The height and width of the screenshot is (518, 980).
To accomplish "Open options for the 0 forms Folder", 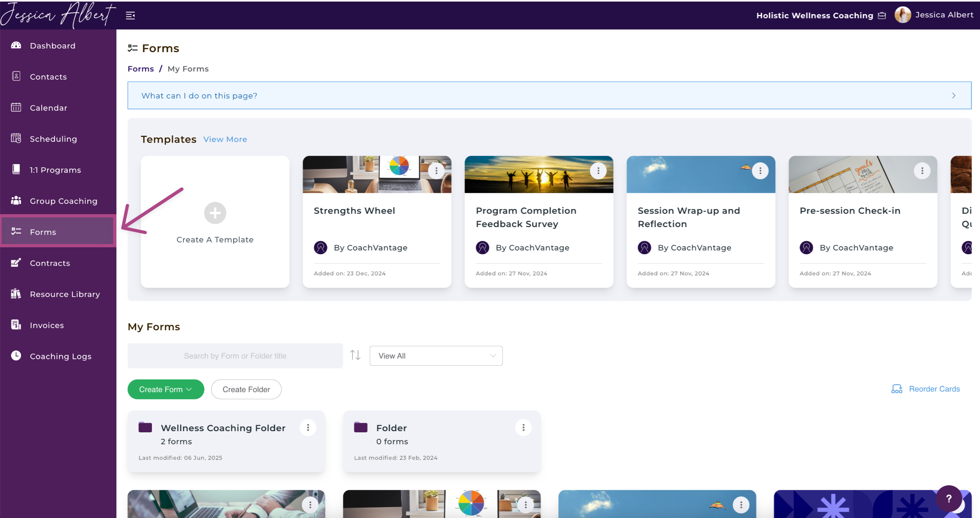I will [x=523, y=427].
